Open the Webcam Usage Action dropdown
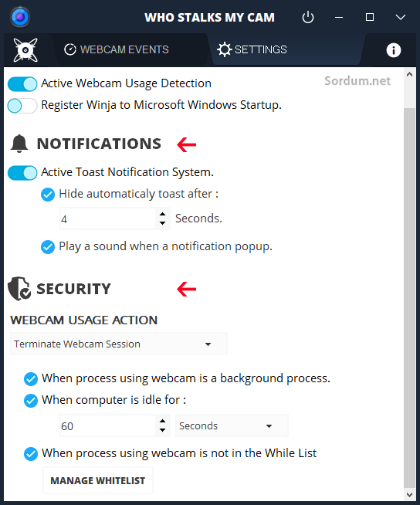Image resolution: width=420 pixels, height=505 pixels. pyautogui.click(x=119, y=344)
